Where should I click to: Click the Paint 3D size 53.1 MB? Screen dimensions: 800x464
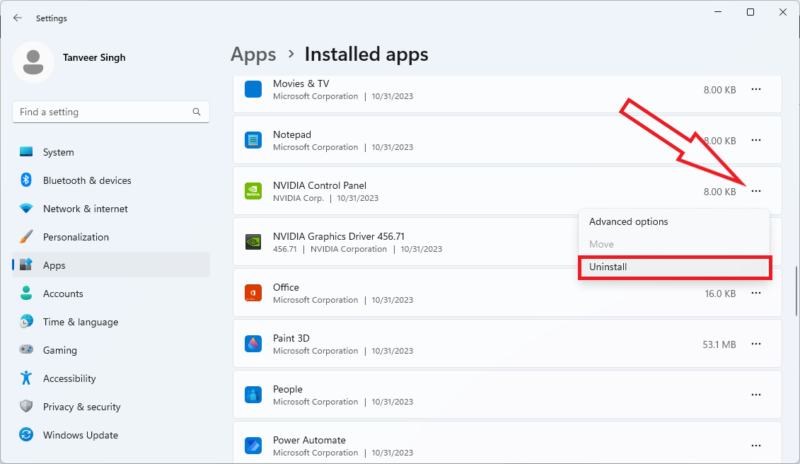pos(719,345)
